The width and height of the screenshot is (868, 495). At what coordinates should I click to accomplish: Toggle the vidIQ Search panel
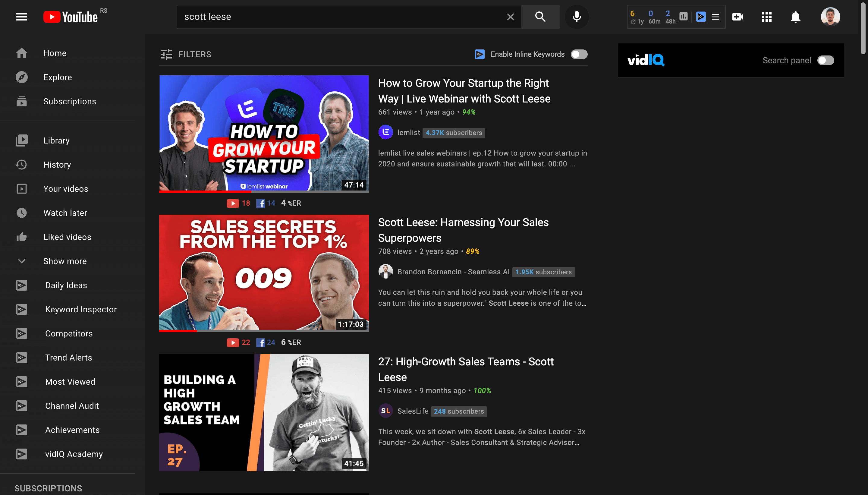(x=825, y=60)
